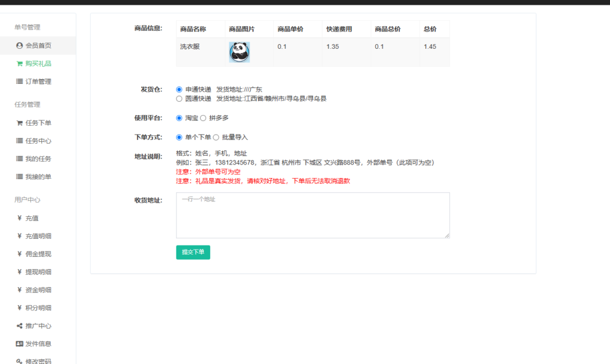The height and width of the screenshot is (364, 610).
Task: Click the panda product thumbnail for 洗衣服
Action: coord(239,52)
